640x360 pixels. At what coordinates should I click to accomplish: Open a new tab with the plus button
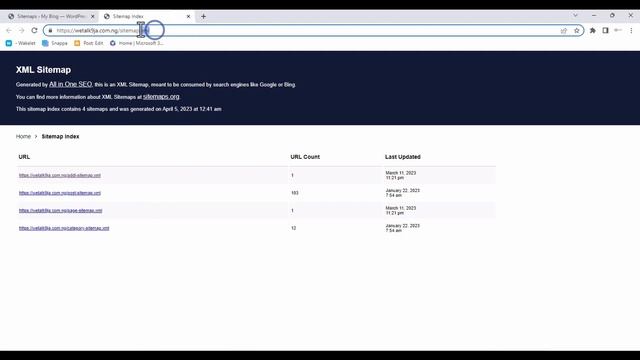[203, 16]
